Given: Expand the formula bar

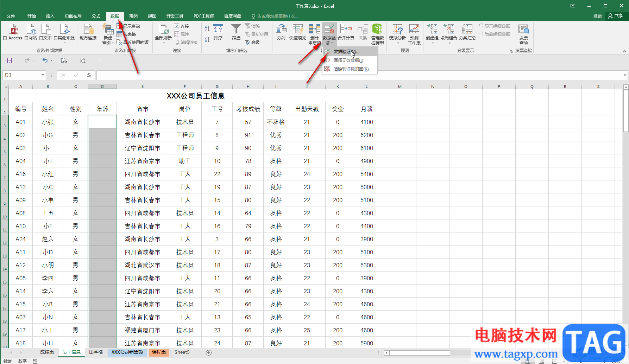Looking at the screenshot, I should [x=625, y=75].
